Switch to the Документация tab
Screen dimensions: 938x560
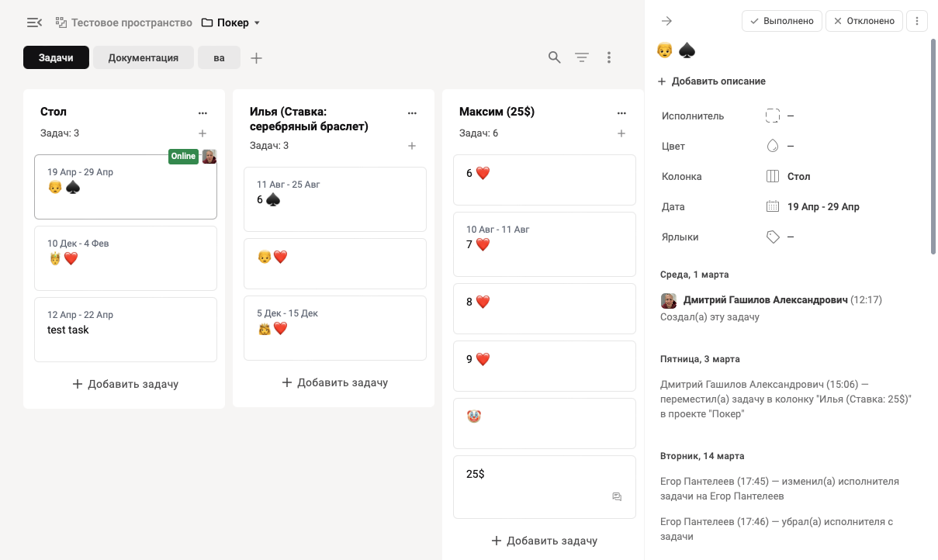pos(144,57)
